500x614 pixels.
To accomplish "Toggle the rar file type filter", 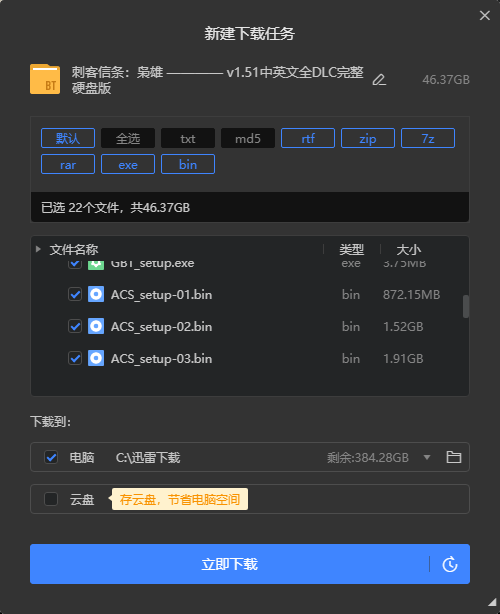I will point(68,164).
